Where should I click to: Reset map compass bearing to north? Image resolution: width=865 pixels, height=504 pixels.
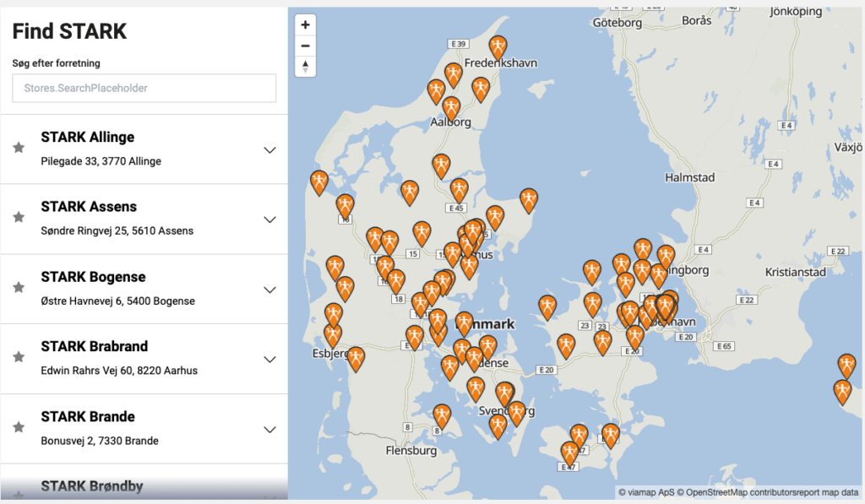point(305,67)
